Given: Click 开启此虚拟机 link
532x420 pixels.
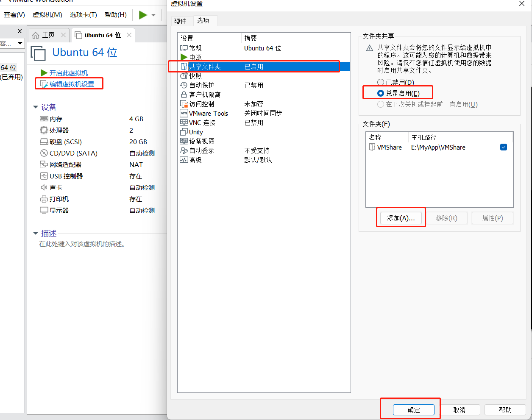Looking at the screenshot, I should [69, 73].
